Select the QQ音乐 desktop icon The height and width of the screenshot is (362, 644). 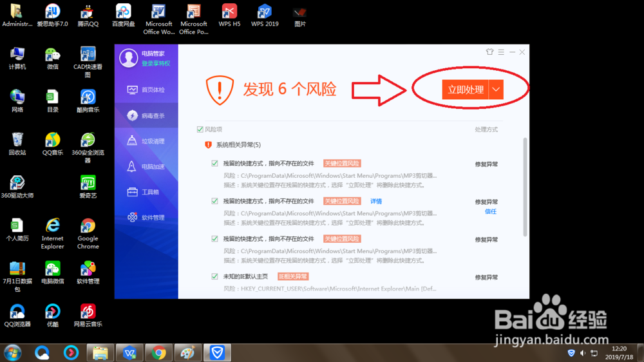pyautogui.click(x=53, y=144)
